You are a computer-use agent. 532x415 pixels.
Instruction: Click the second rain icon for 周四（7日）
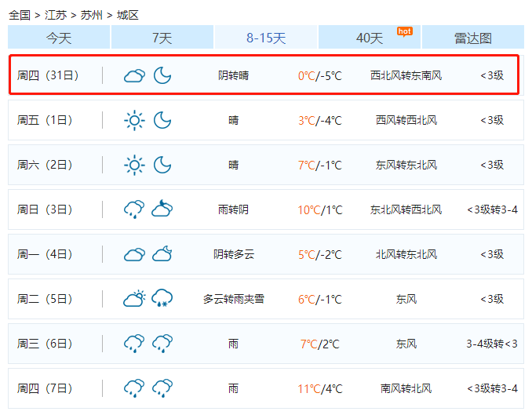click(162, 388)
